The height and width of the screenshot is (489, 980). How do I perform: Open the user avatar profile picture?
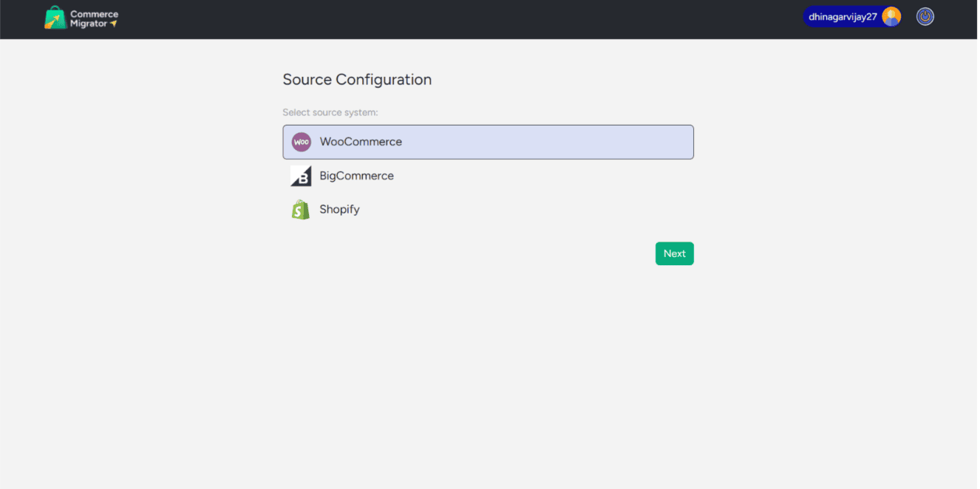coord(891,17)
